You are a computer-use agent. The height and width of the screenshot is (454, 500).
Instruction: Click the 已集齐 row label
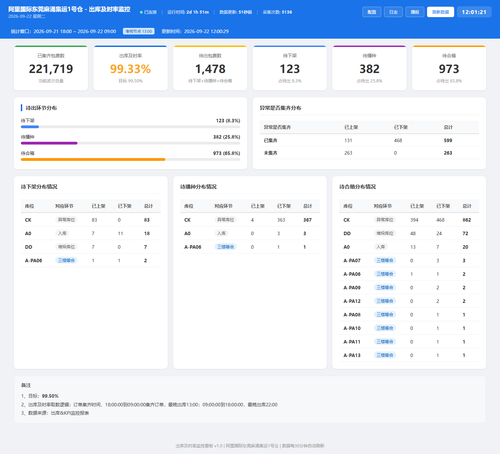[271, 140]
